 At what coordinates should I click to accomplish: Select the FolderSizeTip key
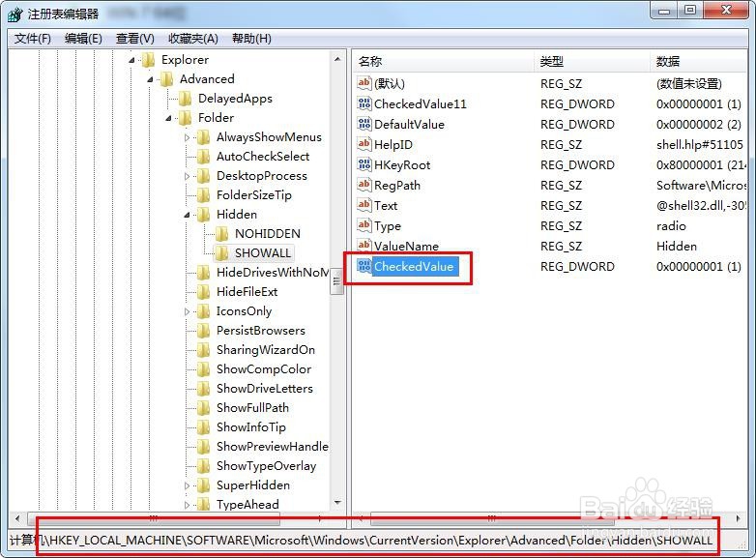coord(254,195)
